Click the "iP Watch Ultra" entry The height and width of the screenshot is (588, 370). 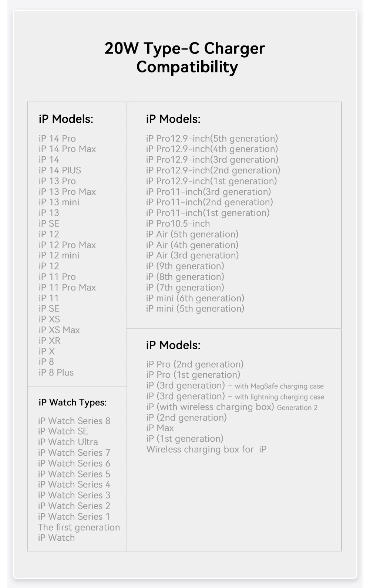tap(68, 442)
